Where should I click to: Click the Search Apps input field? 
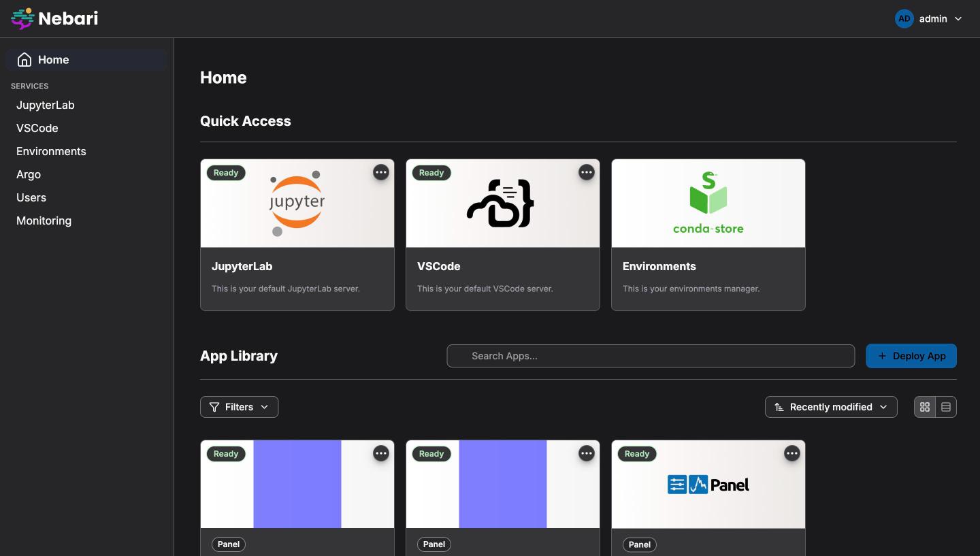click(651, 356)
